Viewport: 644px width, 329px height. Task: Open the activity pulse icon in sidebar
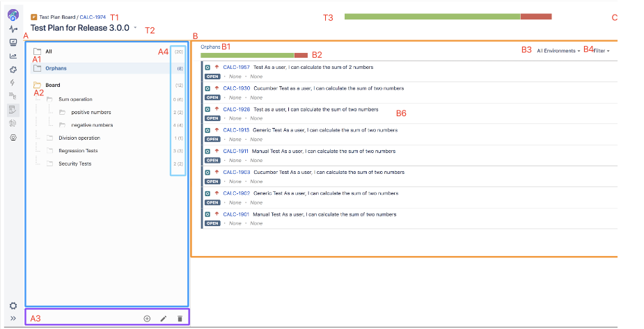point(13,29)
